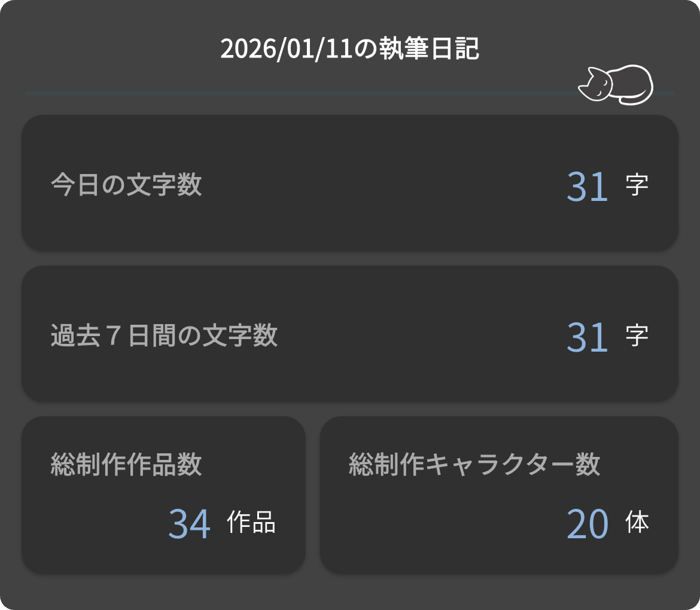Click the total characters value 20

tap(587, 524)
